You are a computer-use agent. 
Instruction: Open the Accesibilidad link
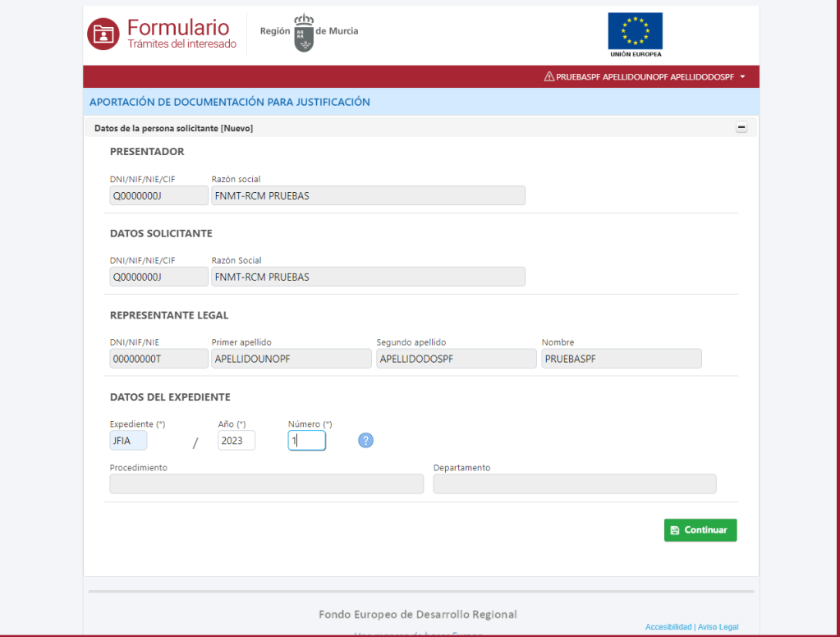tap(668, 627)
